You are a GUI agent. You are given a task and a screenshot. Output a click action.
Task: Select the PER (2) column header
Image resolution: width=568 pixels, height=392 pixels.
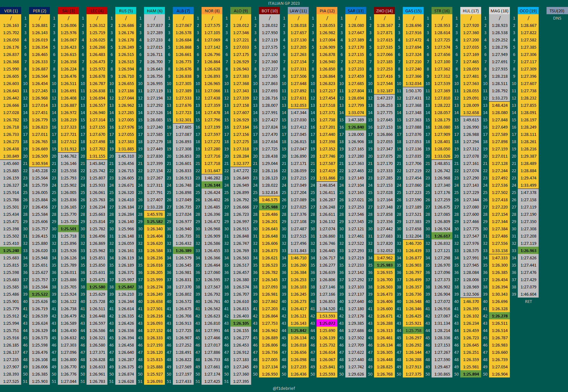tap(40, 11)
